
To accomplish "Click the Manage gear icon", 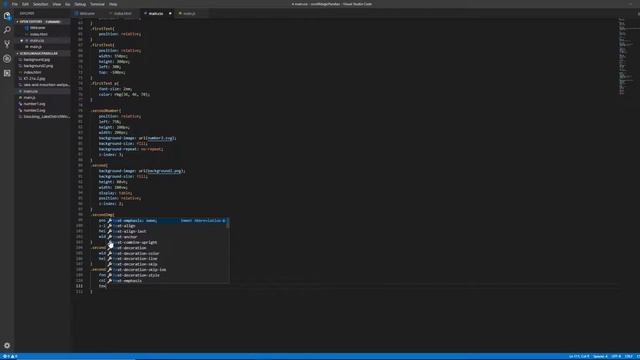I will (x=7, y=345).
